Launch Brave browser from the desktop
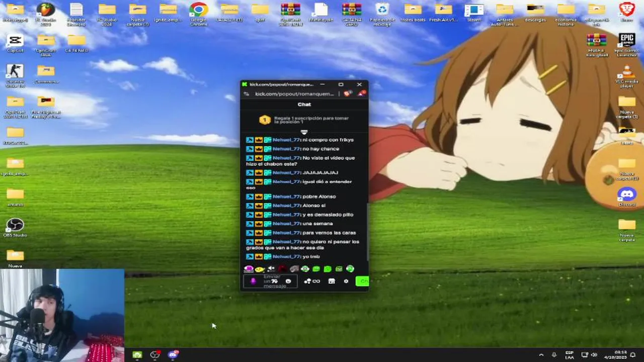The image size is (644, 362). (x=627, y=13)
